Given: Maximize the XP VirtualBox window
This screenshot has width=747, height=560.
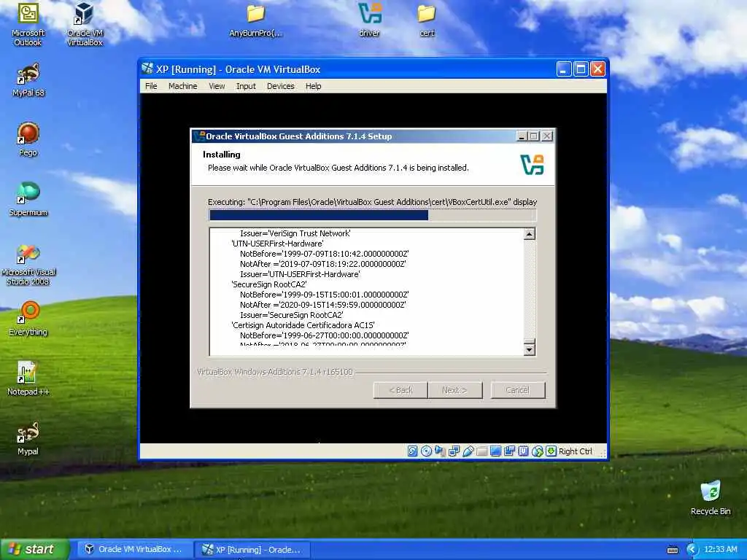Looking at the screenshot, I should (581, 69).
